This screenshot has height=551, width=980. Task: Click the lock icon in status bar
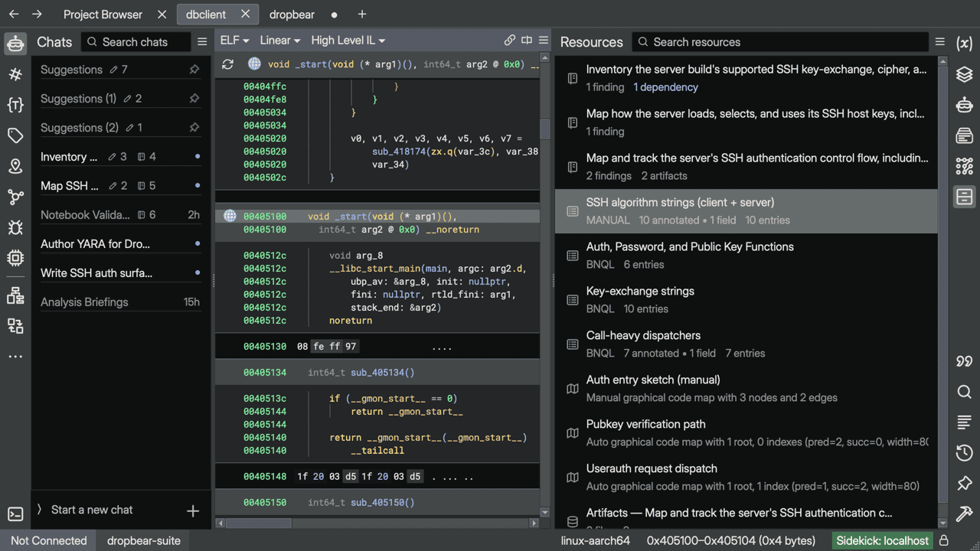[944, 540]
